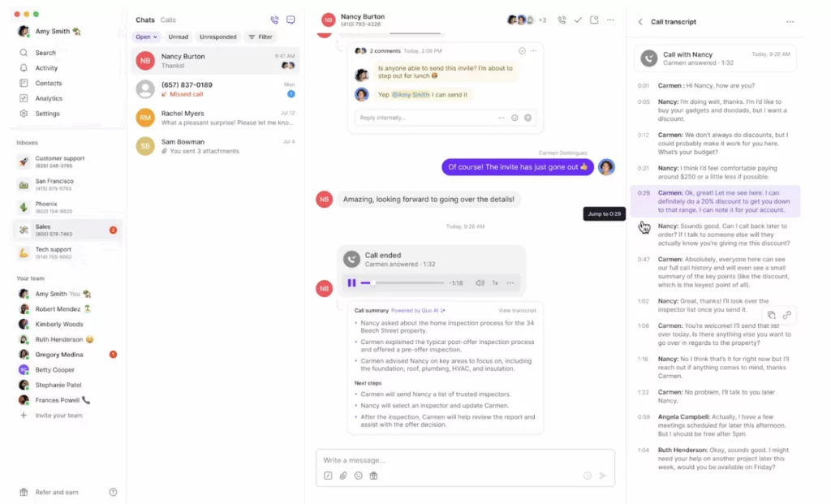Pause the call recording playback
The image size is (831, 504).
[351, 283]
